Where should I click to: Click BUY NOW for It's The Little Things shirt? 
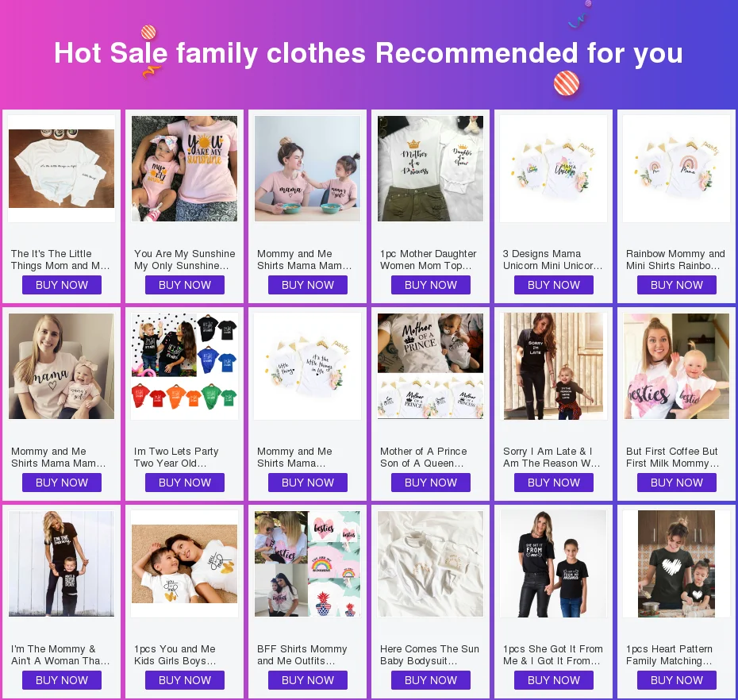62,285
